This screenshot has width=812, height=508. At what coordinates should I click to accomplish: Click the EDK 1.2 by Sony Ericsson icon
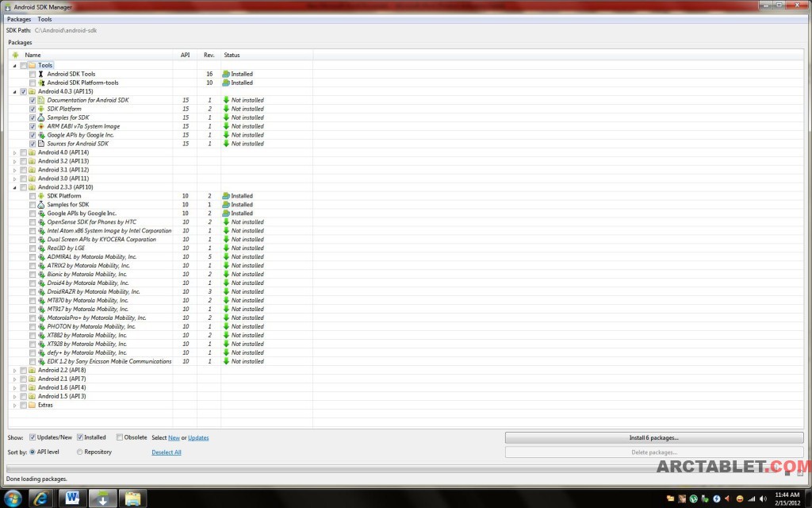click(41, 361)
